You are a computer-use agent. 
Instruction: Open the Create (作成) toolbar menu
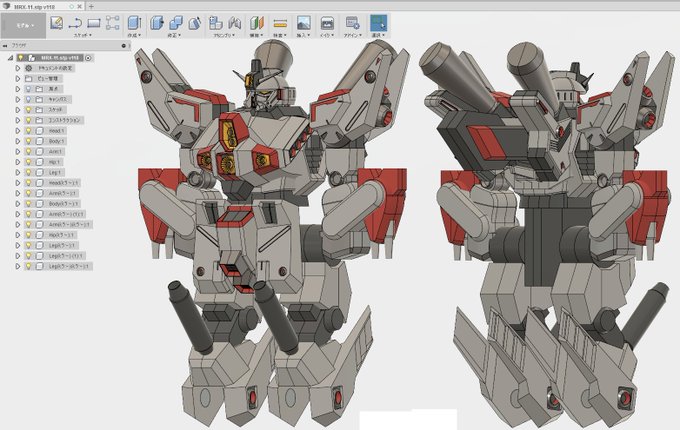[134, 35]
